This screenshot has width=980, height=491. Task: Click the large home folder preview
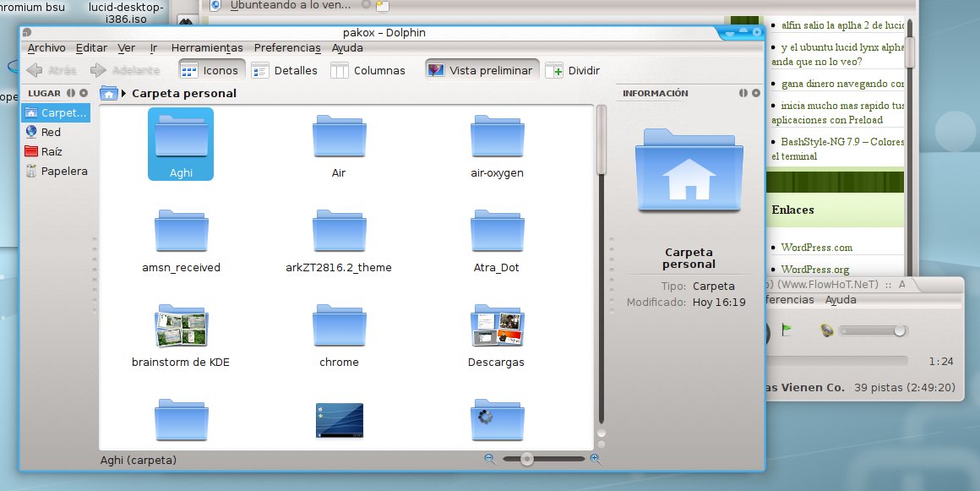tap(689, 171)
